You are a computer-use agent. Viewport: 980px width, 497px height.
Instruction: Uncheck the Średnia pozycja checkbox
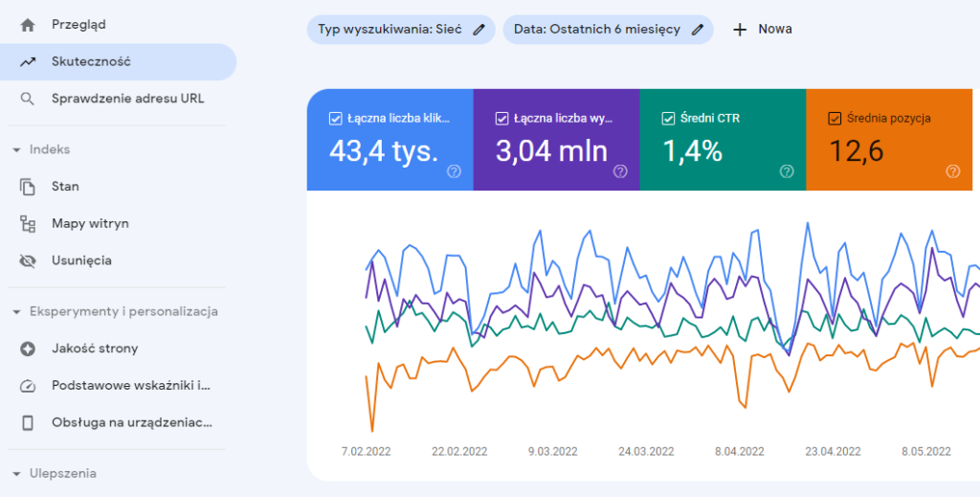coord(835,119)
